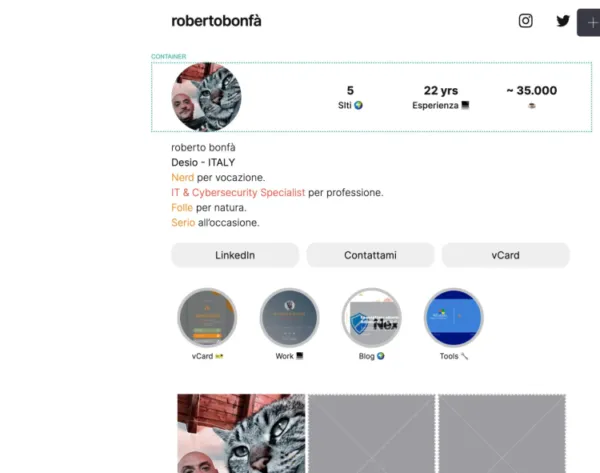Open the Twitter bird icon link
Screen dimensions: 600x473
coord(563,21)
